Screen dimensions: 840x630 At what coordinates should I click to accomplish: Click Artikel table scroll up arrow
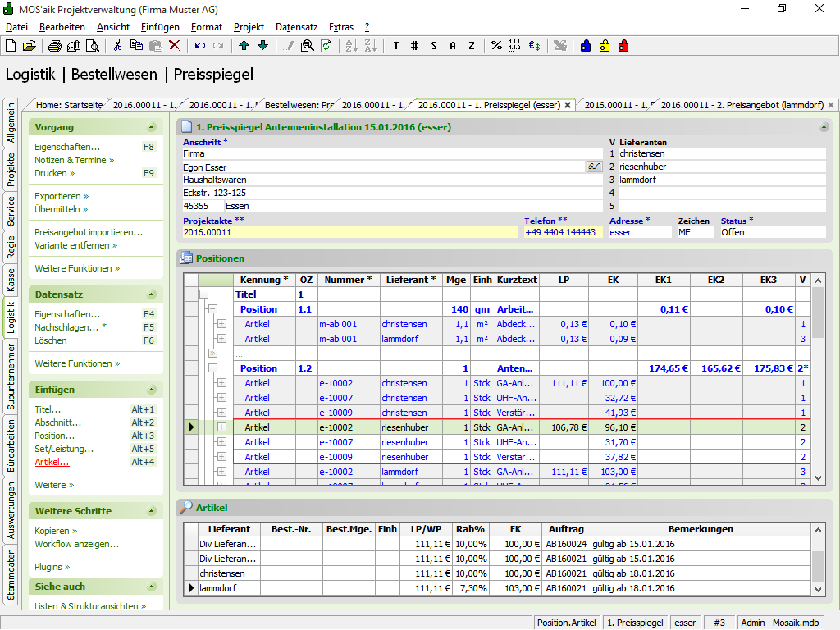click(818, 530)
